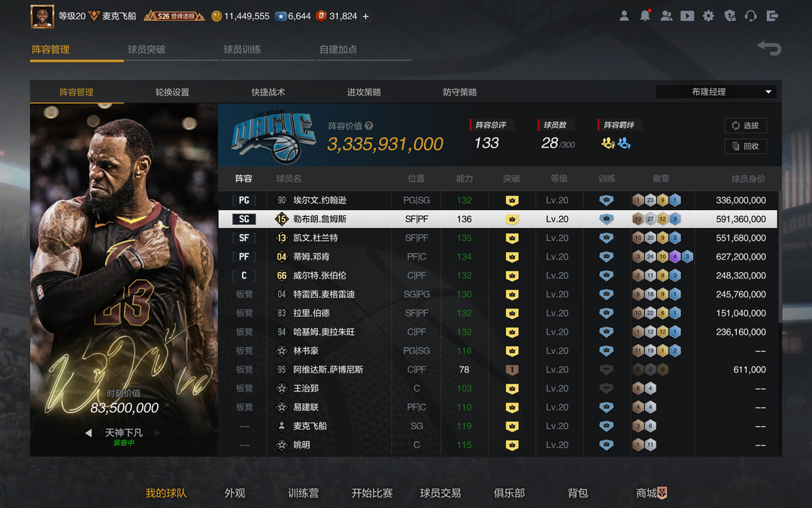Screen dimensions: 812x508
Task: Open 开始比赛 in the bottom menu
Action: pyautogui.click(x=372, y=493)
